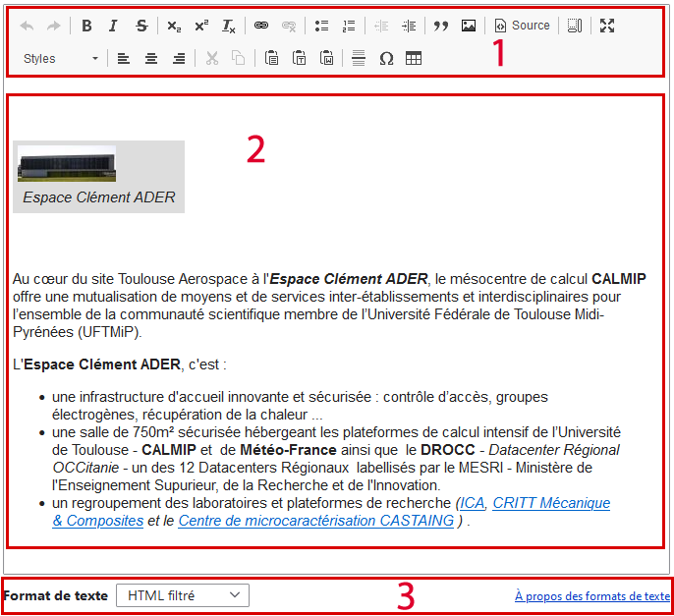The height and width of the screenshot is (616, 674).
Task: Open the Styles dropdown
Action: point(61,59)
